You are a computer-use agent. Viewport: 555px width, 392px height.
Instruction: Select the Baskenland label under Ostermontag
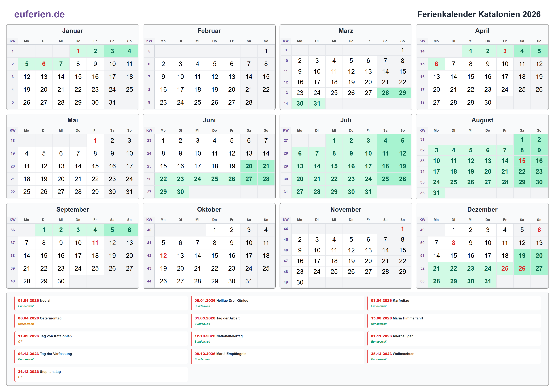tap(26, 324)
